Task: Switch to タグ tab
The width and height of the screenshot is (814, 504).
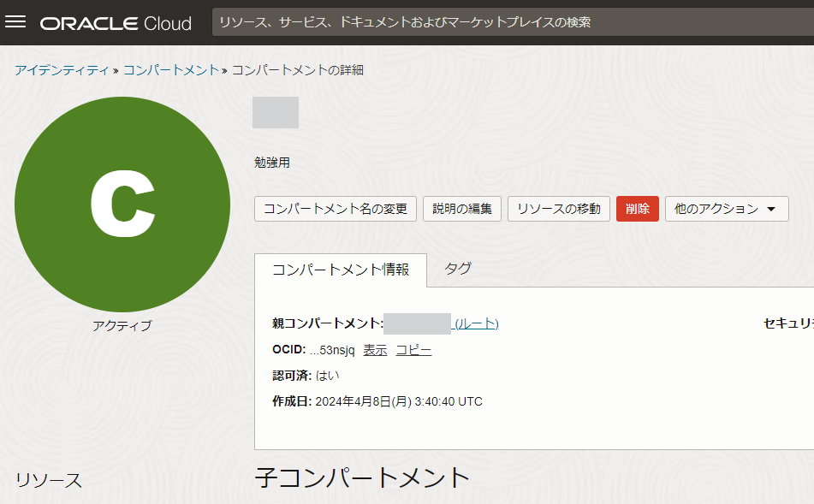Action: (x=458, y=269)
